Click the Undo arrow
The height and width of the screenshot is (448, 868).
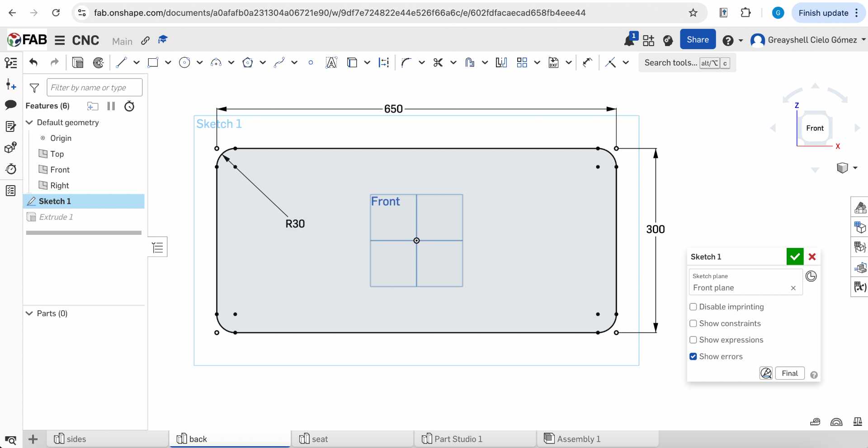(33, 62)
